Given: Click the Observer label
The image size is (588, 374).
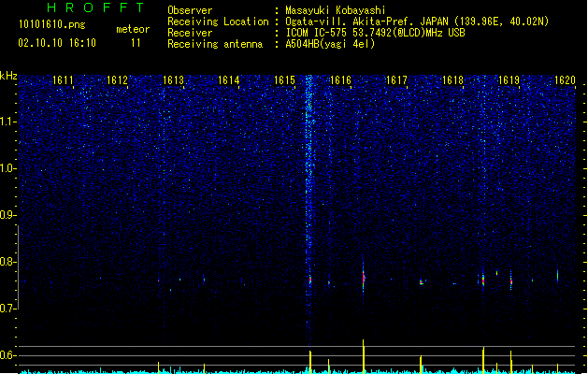Looking at the screenshot, I should pos(190,10).
